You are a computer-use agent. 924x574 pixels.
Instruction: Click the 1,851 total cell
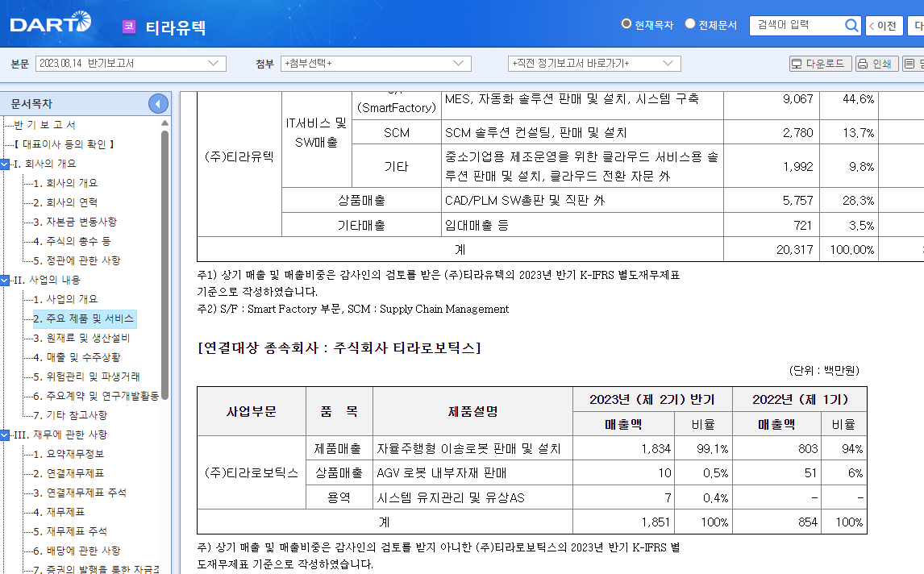pos(623,522)
